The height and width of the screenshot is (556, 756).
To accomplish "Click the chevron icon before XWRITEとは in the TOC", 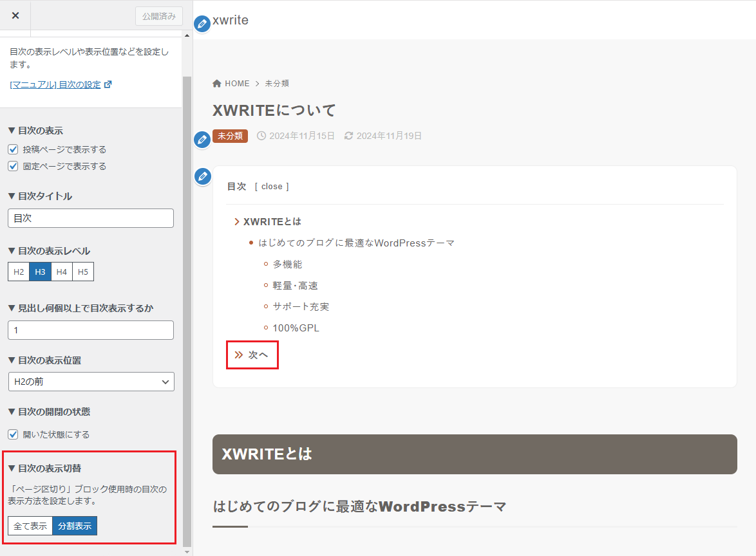I will [x=237, y=221].
